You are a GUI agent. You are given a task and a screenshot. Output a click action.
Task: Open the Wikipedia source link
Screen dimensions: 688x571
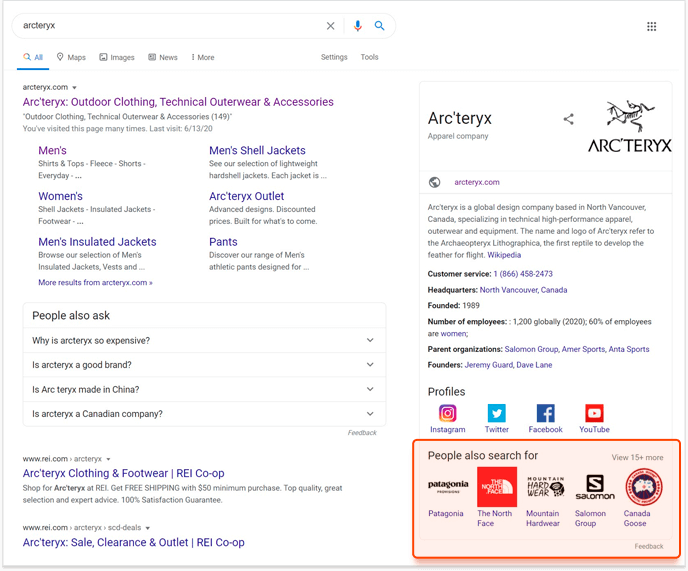[504, 255]
